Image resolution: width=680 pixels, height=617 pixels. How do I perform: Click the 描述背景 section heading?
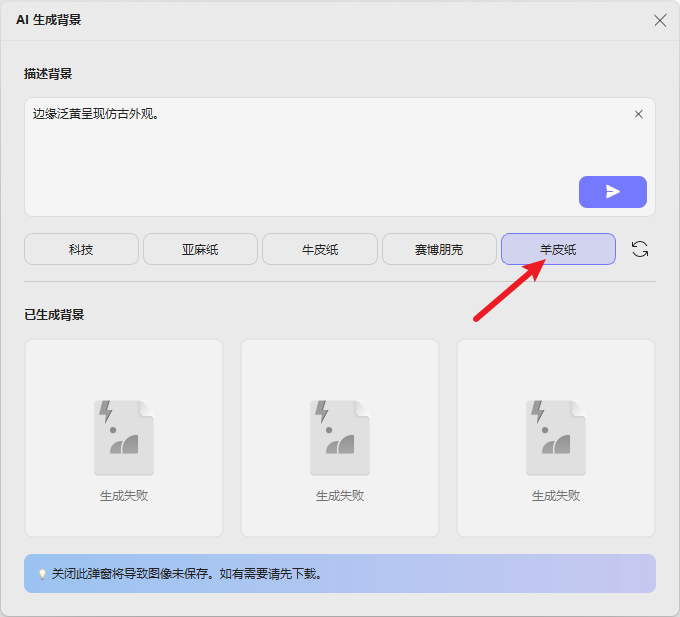pos(48,74)
